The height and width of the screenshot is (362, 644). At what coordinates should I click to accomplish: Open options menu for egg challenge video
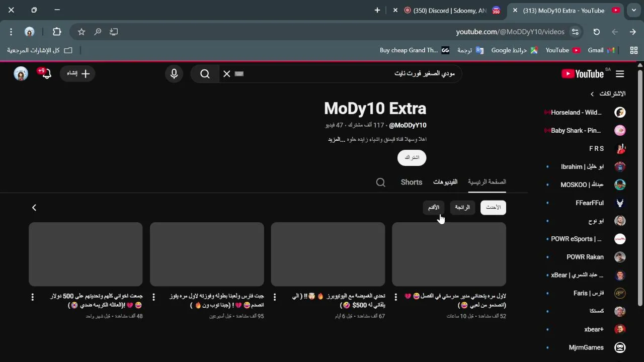coord(275,297)
